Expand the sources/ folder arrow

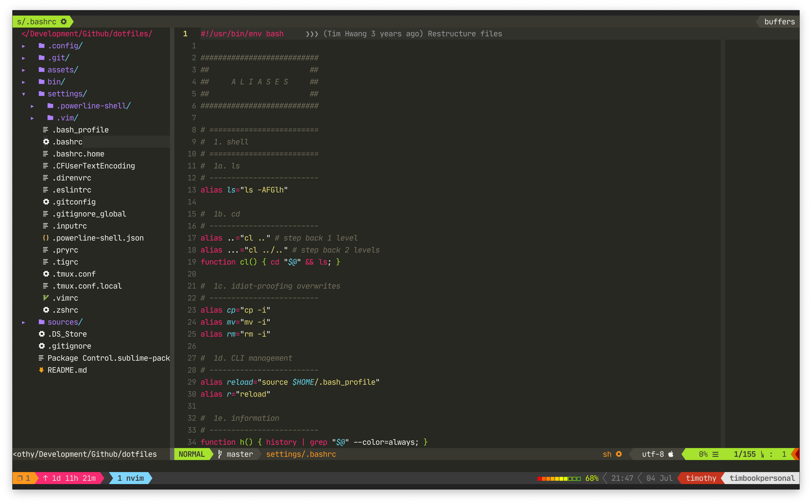(x=24, y=322)
